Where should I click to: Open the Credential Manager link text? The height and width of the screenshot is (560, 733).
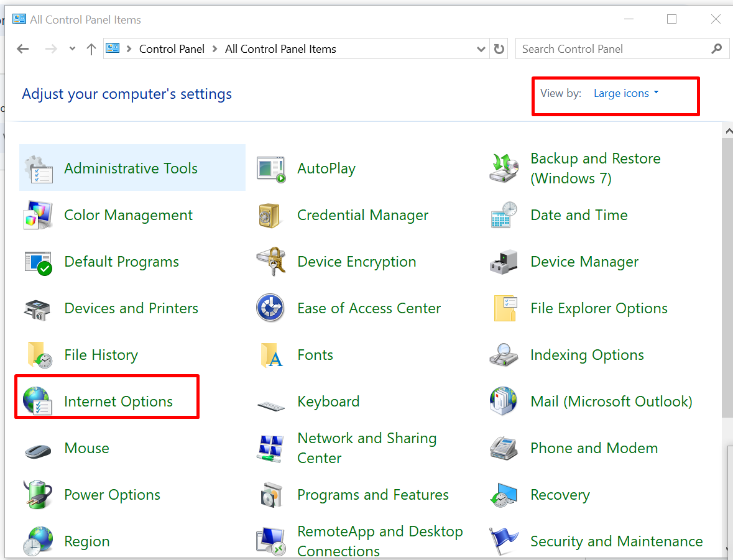click(362, 215)
